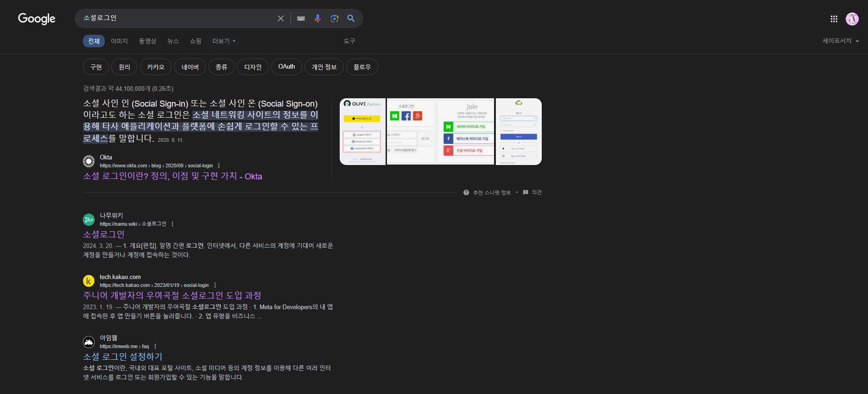The image size is (868, 394).
Task: Open the on-screen keyboard input tool
Action: click(x=301, y=19)
